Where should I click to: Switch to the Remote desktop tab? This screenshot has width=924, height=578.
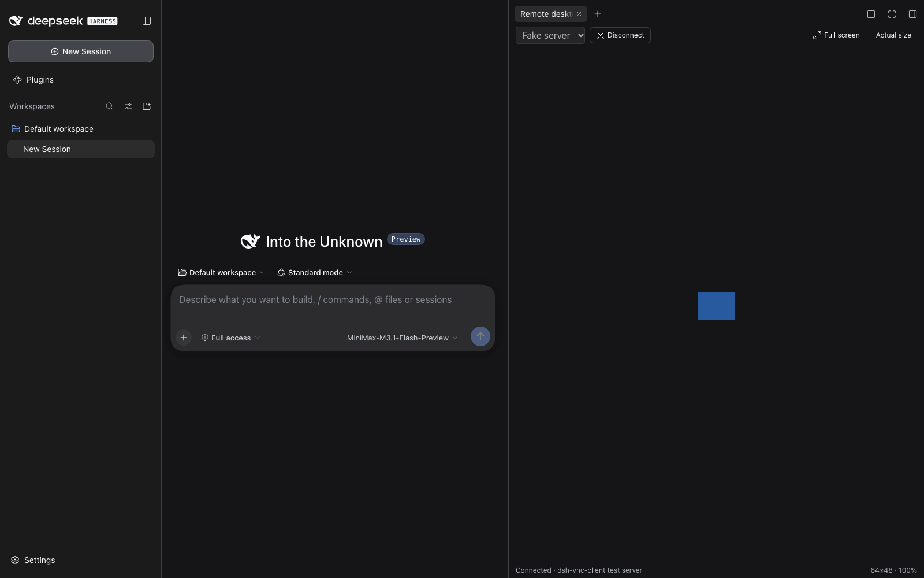click(x=545, y=14)
